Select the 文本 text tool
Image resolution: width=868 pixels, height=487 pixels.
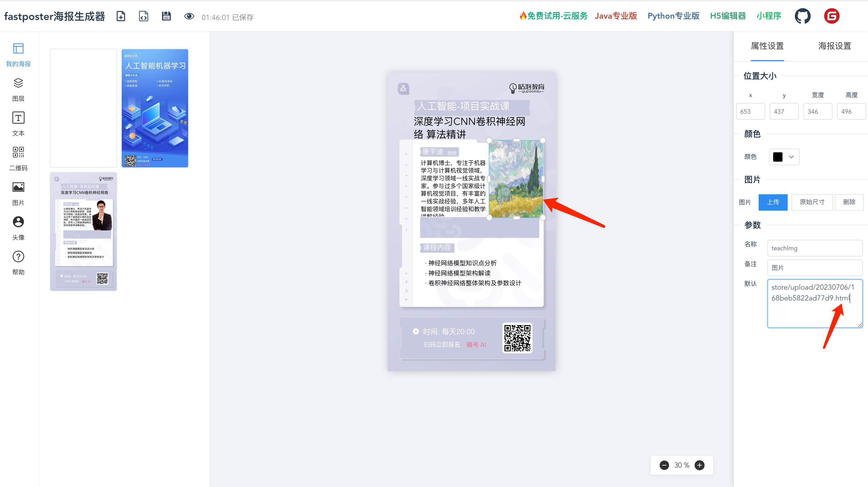point(18,123)
